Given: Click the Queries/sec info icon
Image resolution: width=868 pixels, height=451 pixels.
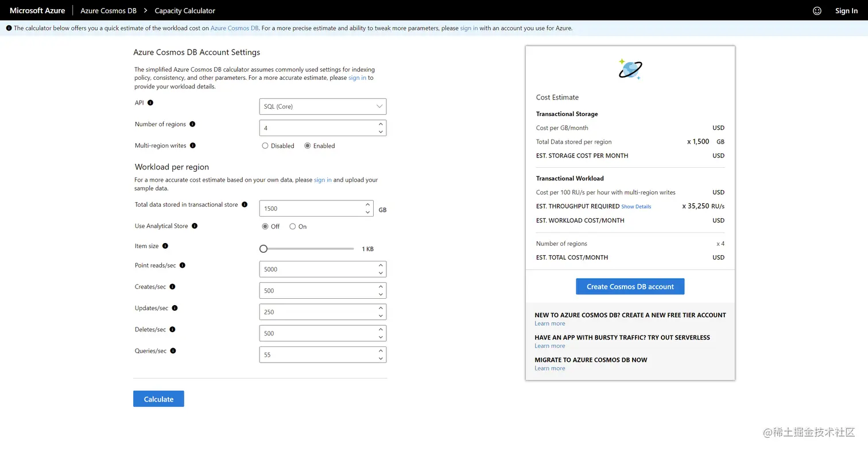Looking at the screenshot, I should click(172, 350).
